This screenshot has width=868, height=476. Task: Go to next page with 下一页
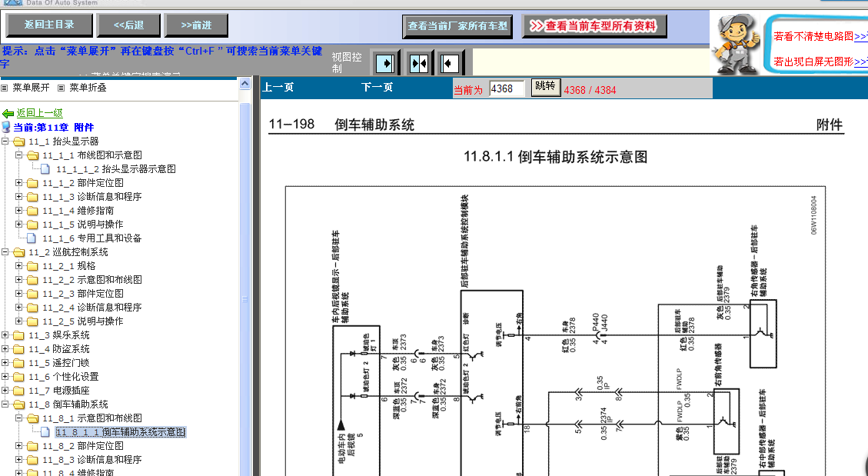pos(377,88)
